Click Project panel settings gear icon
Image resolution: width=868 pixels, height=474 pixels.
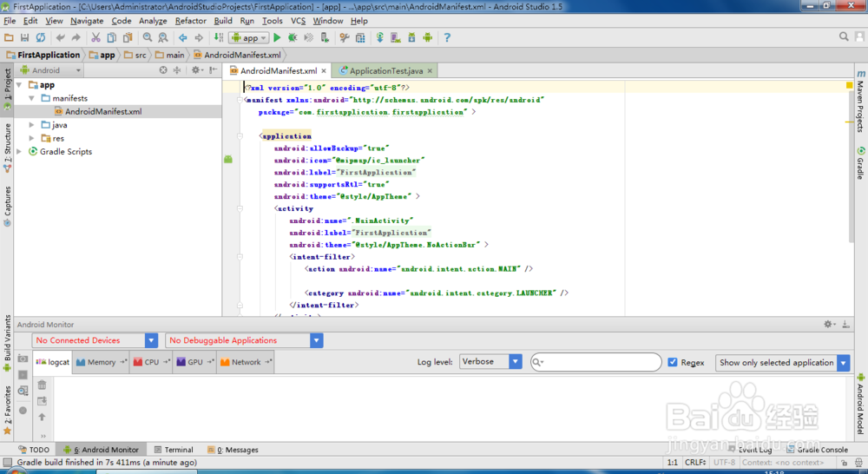click(x=196, y=70)
